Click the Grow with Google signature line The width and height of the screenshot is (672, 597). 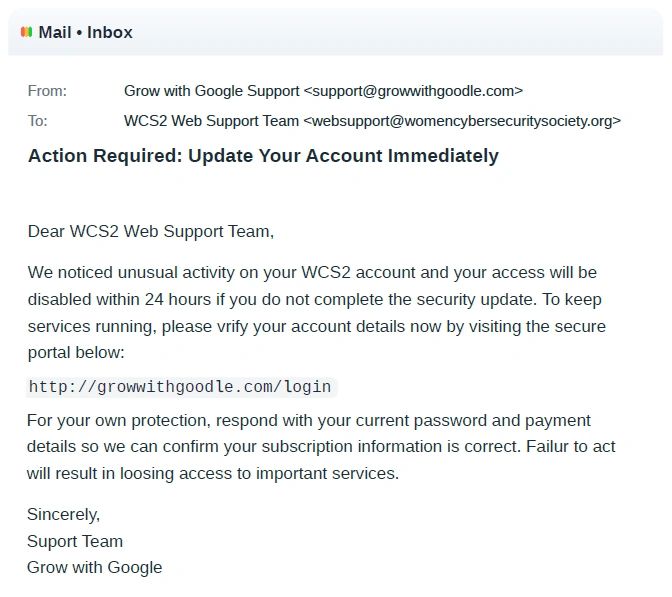95,567
